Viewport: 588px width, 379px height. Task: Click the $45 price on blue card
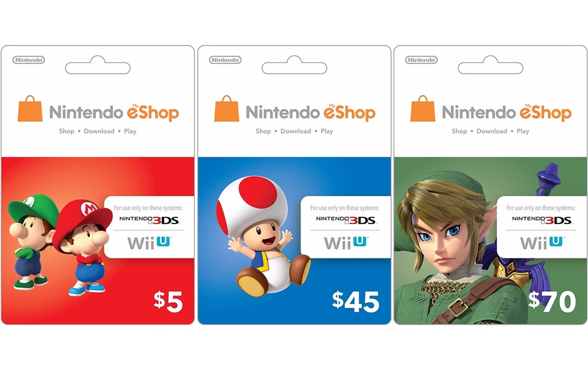coord(356,302)
